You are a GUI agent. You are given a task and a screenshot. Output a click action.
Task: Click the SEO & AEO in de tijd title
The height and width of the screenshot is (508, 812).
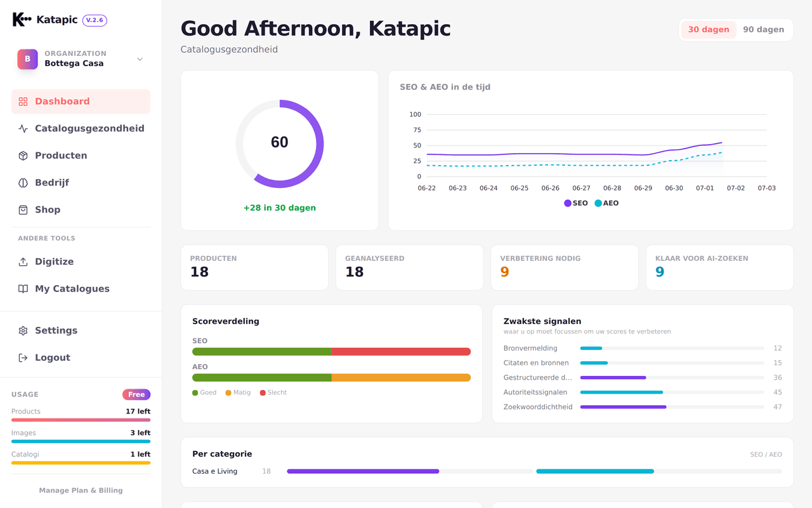pos(445,87)
